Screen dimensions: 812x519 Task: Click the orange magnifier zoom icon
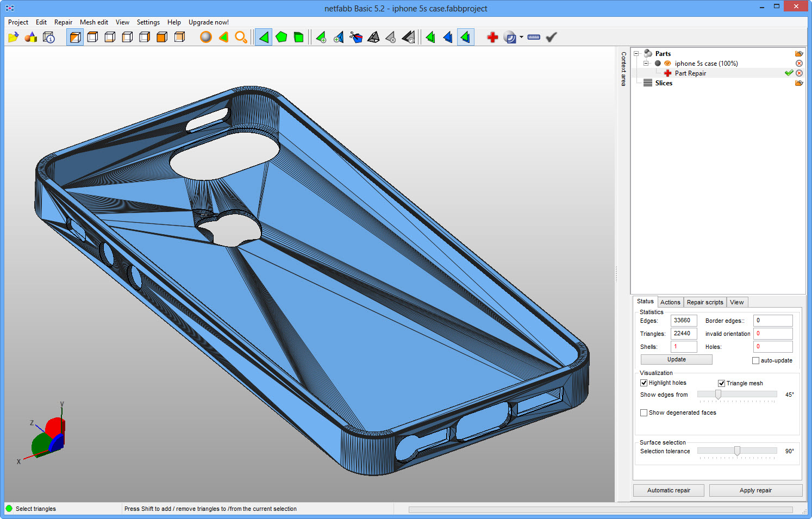click(x=241, y=37)
